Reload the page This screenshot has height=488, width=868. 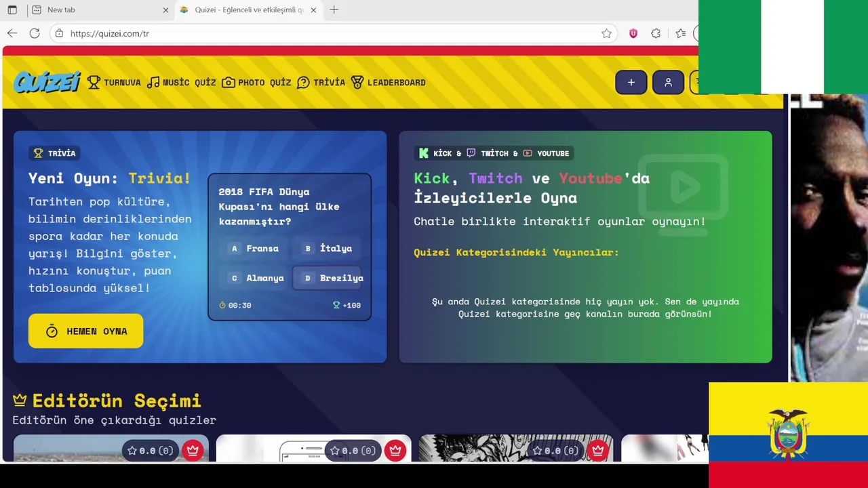point(35,33)
